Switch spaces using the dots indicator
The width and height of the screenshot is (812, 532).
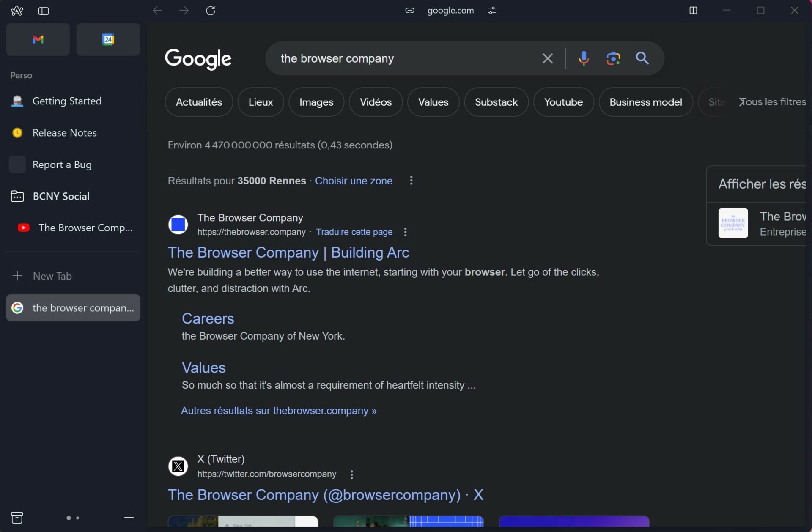point(73,518)
